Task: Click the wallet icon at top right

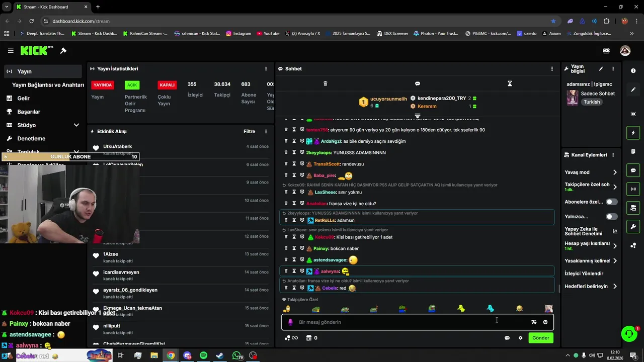Action: pyautogui.click(x=606, y=51)
